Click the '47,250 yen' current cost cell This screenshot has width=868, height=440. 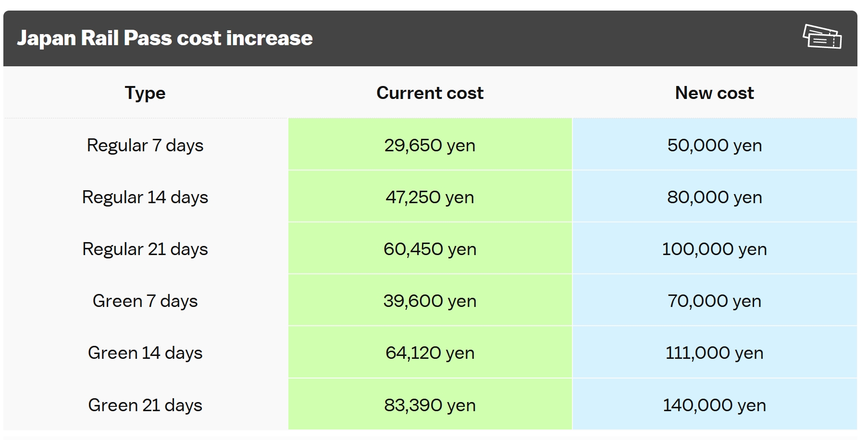(x=430, y=197)
